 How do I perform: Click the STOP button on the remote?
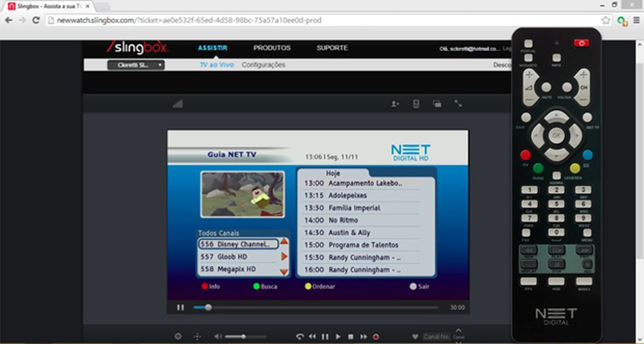click(x=556, y=264)
